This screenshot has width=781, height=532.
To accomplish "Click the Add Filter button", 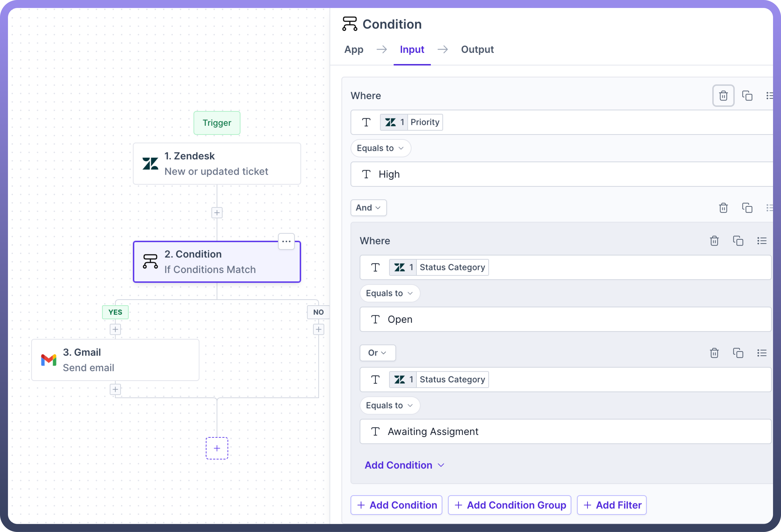I will tap(611, 505).
